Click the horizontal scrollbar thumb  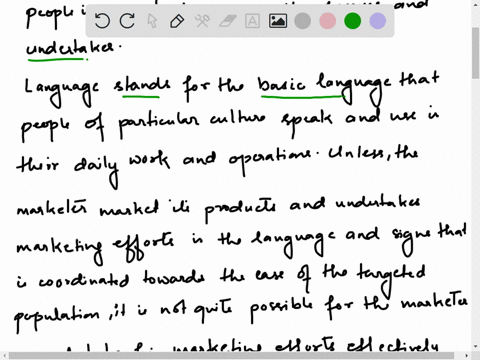[232, 356]
